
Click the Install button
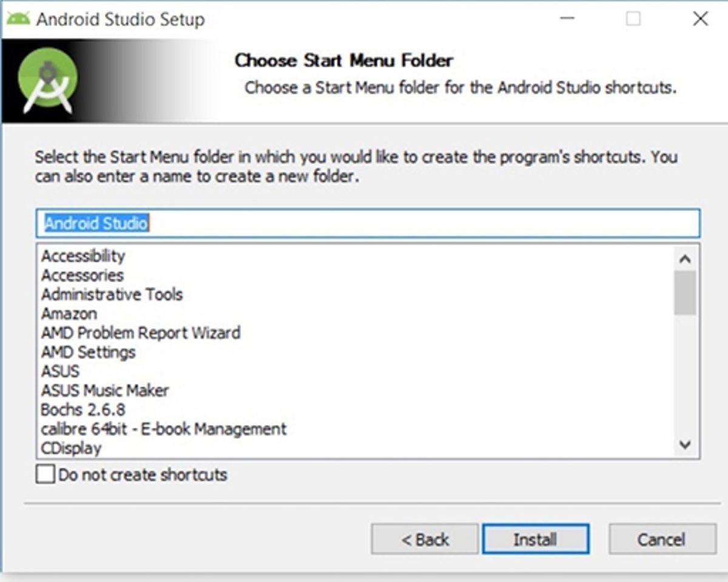pos(535,539)
